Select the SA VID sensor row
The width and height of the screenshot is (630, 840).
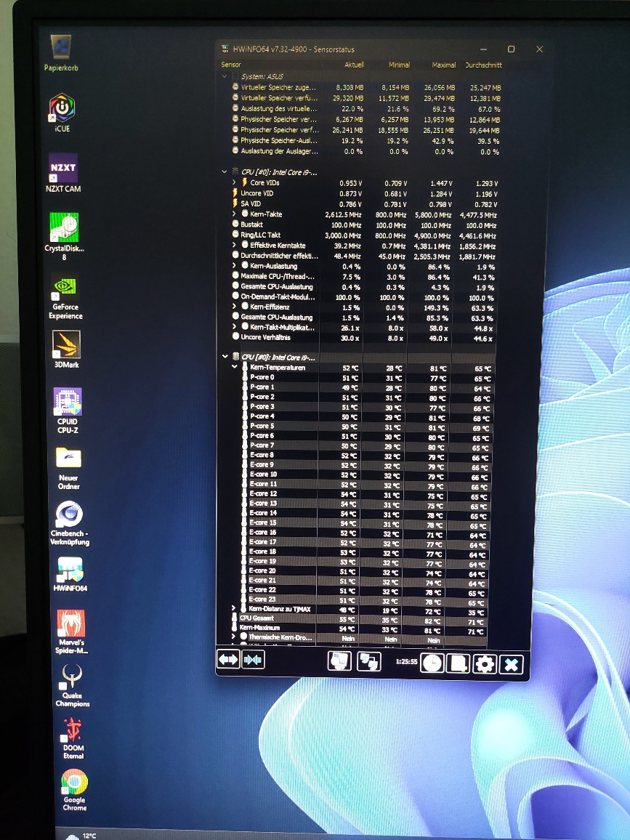pyautogui.click(x=366, y=203)
